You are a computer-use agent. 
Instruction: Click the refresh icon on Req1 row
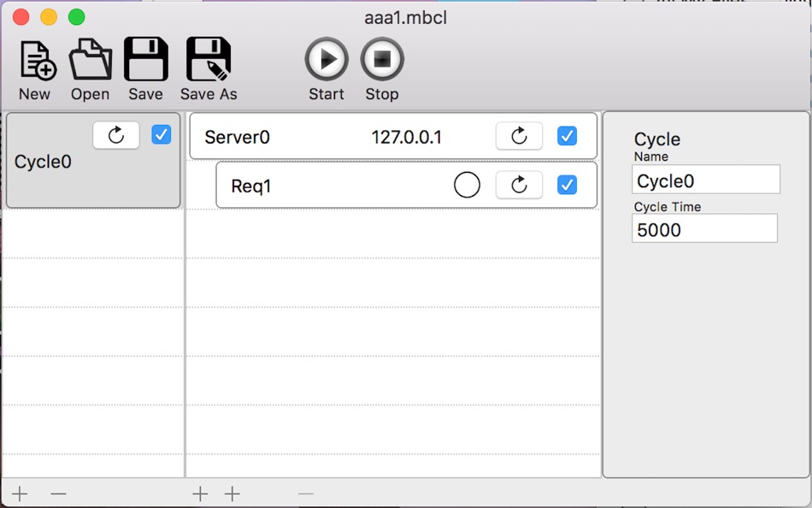tap(519, 185)
